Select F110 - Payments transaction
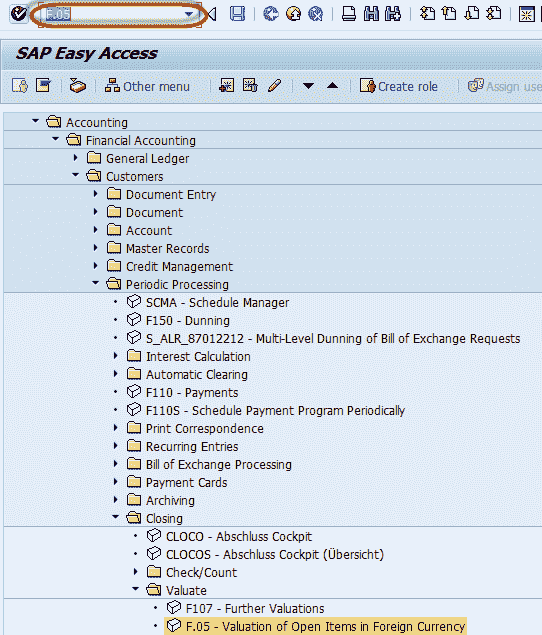 [192, 392]
